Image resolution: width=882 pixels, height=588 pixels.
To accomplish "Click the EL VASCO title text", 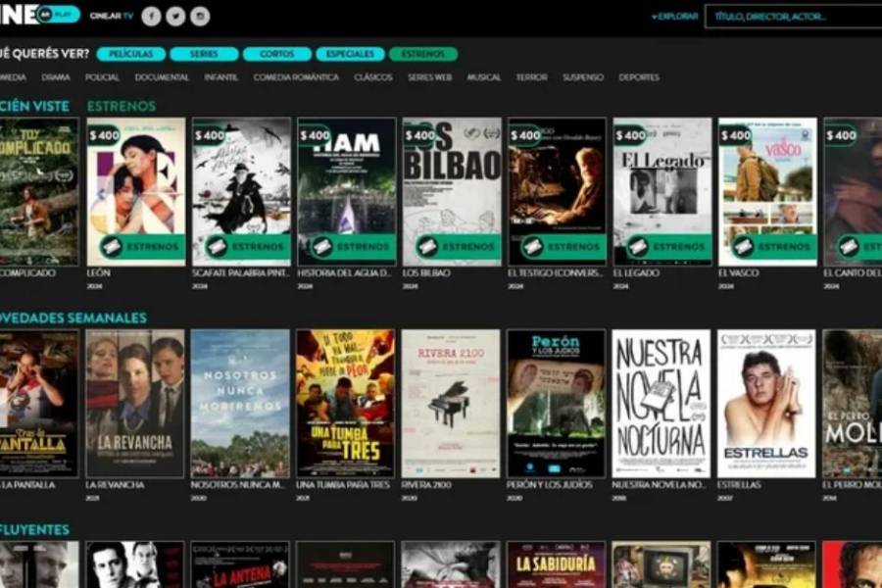I will [739, 272].
